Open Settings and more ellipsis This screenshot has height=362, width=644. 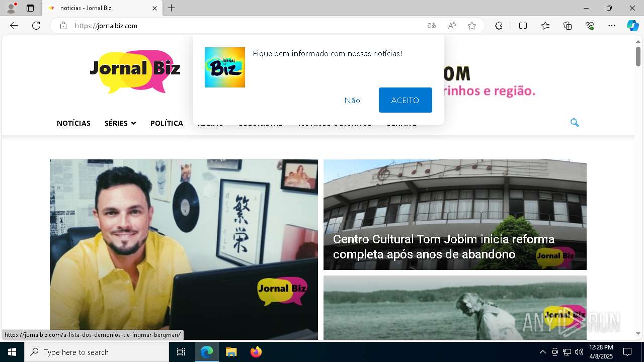612,26
